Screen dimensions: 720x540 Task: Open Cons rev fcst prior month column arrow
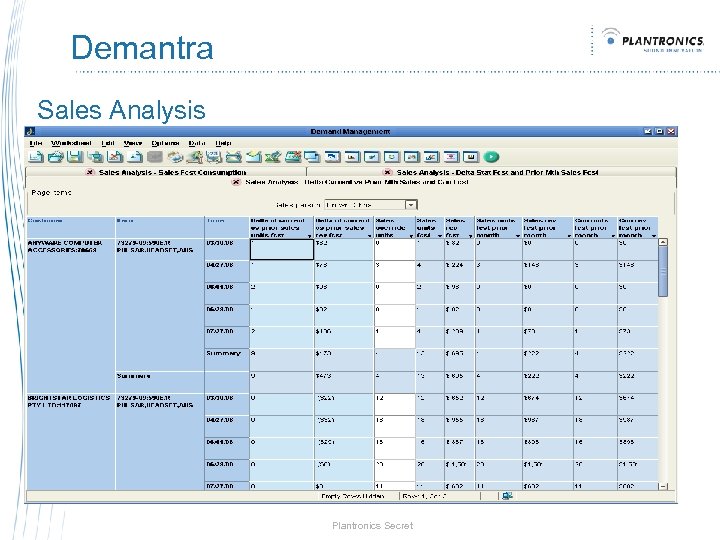(x=654, y=236)
